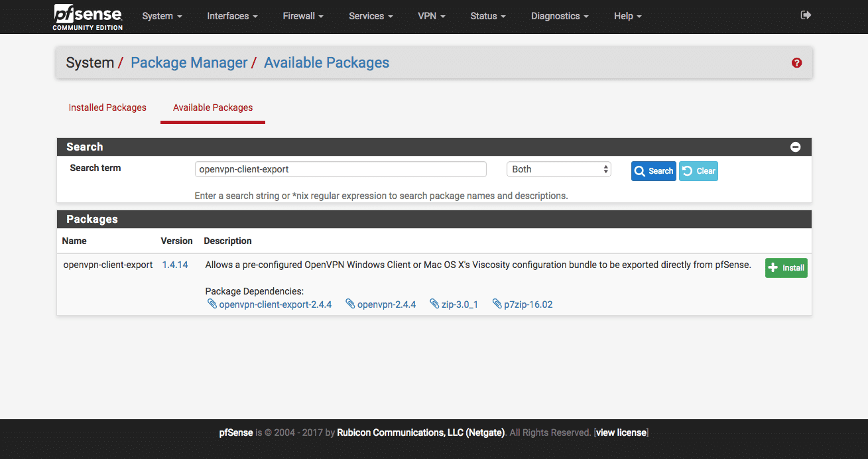Click the Name column header

[74, 241]
